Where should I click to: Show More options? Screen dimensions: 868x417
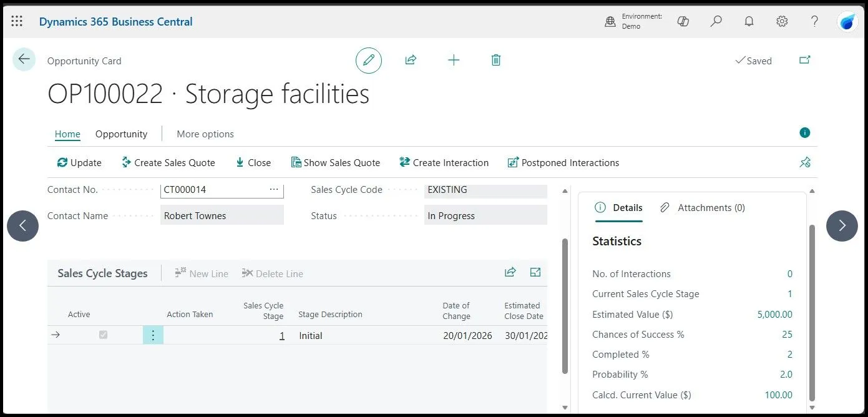pyautogui.click(x=205, y=134)
